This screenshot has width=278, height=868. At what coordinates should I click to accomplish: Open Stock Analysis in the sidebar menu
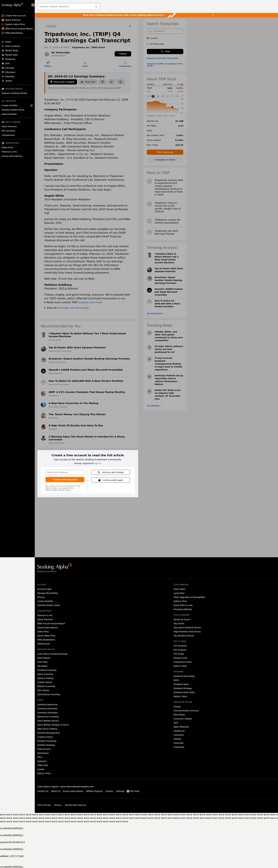12,46
